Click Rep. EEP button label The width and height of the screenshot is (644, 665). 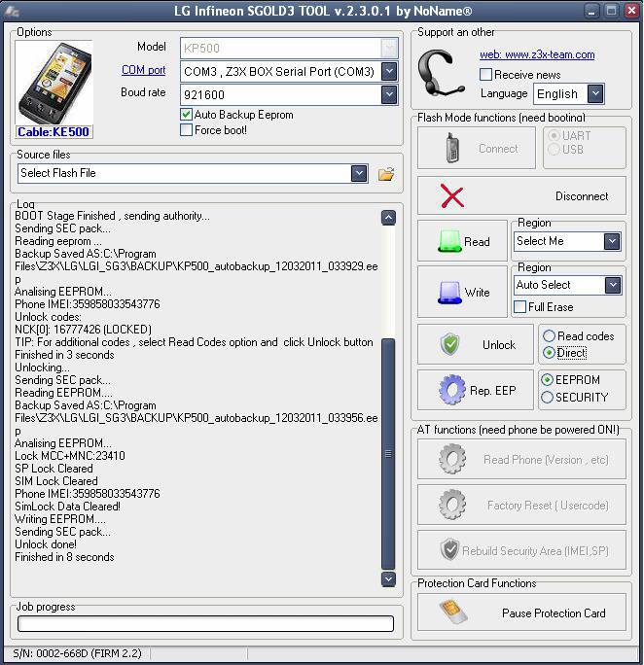point(493,390)
